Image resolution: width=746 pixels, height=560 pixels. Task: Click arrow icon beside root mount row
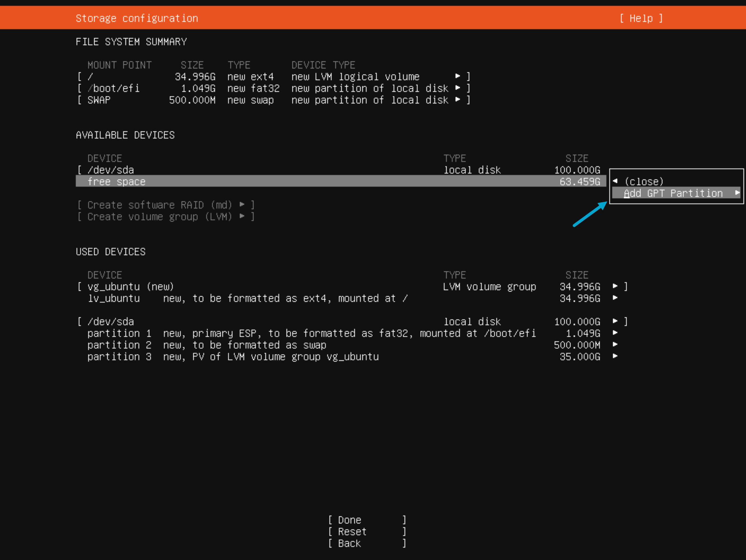point(458,76)
